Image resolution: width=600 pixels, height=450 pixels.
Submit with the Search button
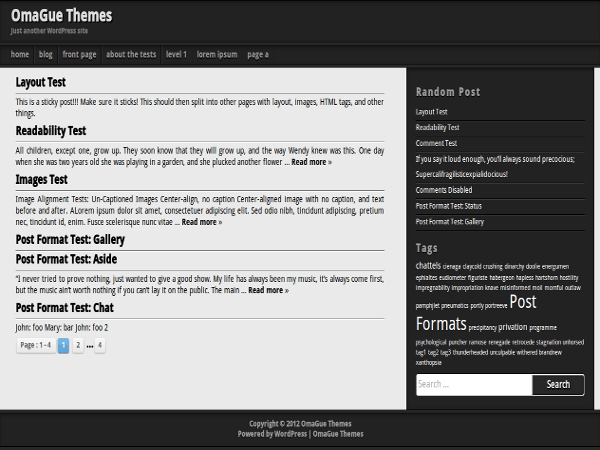558,385
